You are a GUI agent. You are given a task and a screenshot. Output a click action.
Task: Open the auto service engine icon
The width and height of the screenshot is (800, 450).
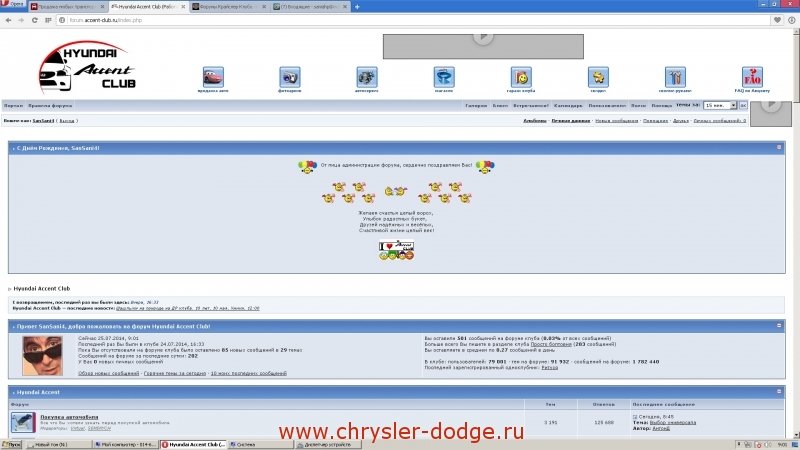(367, 78)
